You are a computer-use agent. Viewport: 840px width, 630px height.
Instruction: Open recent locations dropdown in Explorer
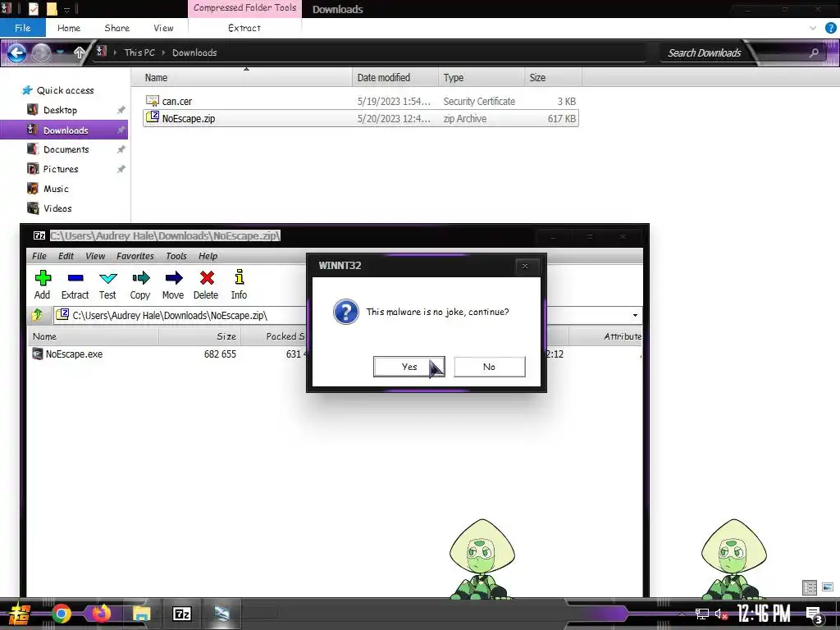tap(60, 52)
